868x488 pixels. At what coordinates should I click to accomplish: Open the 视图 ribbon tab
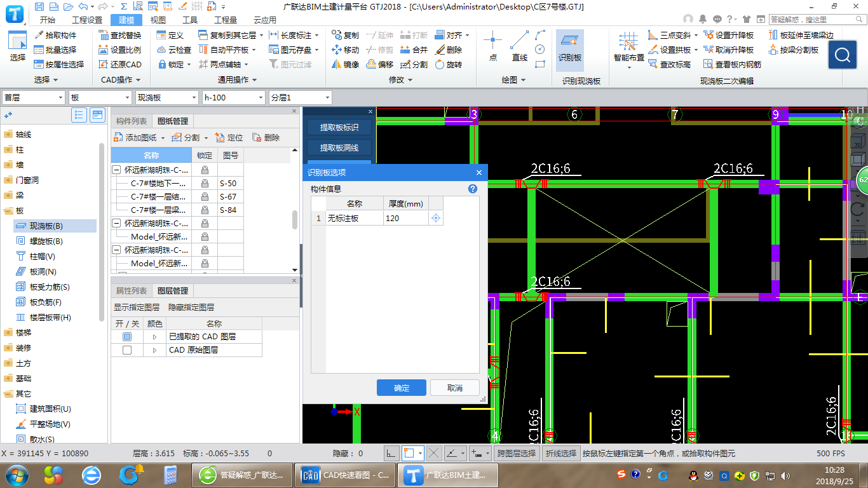click(158, 20)
